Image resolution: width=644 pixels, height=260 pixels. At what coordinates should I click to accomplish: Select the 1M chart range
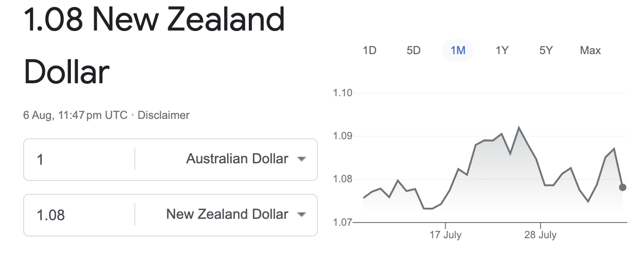(x=458, y=50)
